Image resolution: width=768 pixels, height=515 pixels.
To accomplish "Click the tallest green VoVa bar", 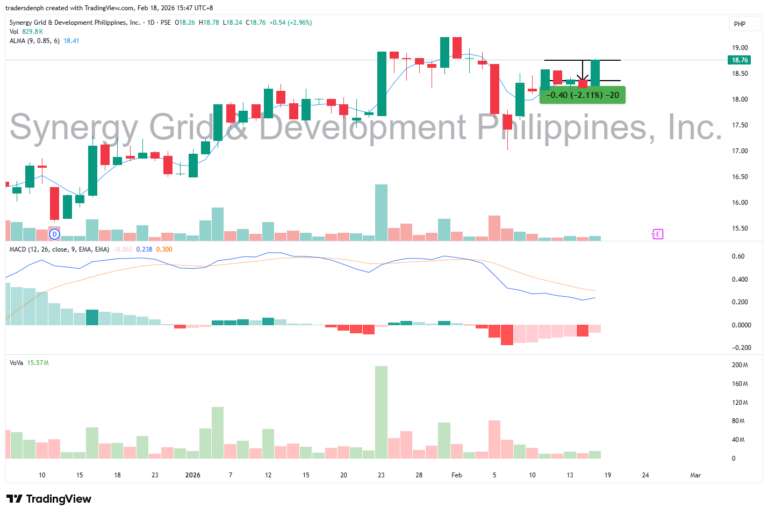I will pos(381,412).
